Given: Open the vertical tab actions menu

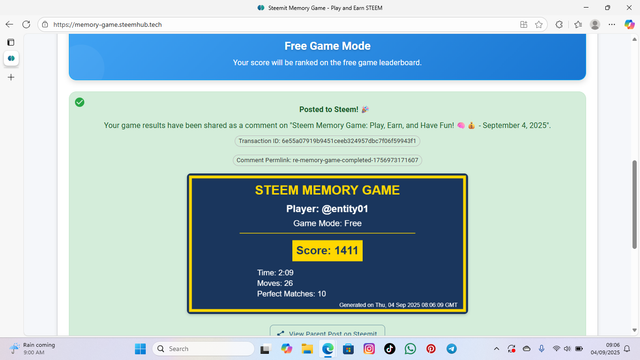Looking at the screenshot, I should (x=11, y=42).
